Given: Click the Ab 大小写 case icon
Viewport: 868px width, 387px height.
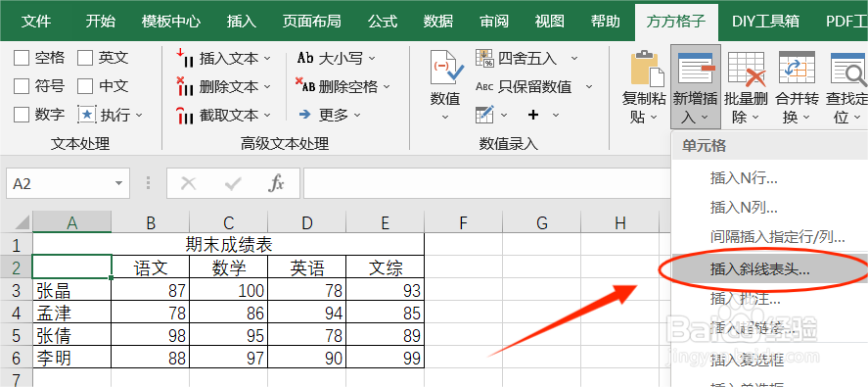Looking at the screenshot, I should coord(305,58).
